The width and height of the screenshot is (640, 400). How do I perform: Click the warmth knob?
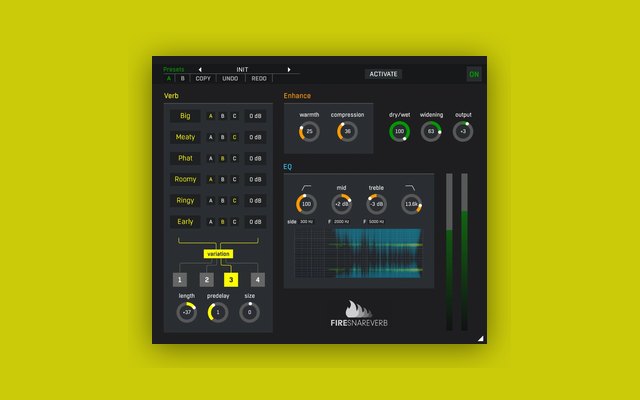pos(309,131)
